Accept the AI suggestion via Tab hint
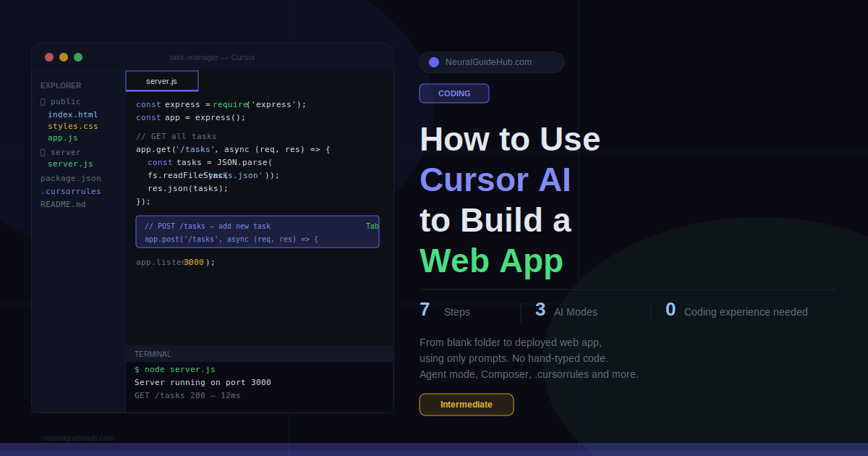 pyautogui.click(x=372, y=226)
